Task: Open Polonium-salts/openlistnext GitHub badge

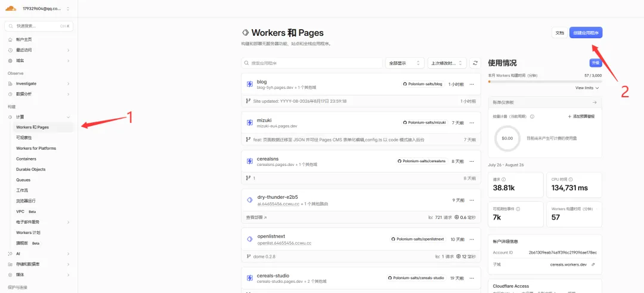Action: click(x=417, y=239)
